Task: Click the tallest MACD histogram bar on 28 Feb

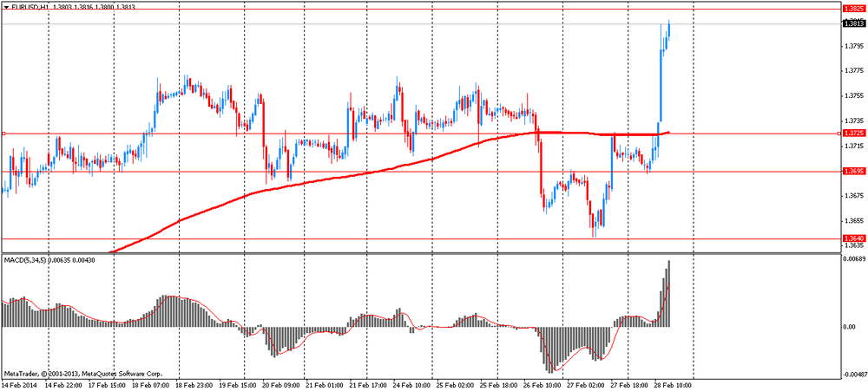Action: (x=668, y=294)
